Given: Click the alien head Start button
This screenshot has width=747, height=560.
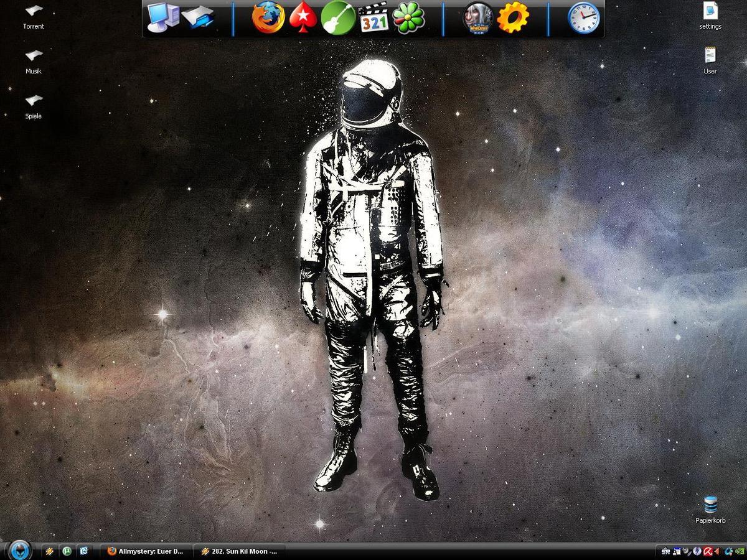Looking at the screenshot, I should (19, 550).
